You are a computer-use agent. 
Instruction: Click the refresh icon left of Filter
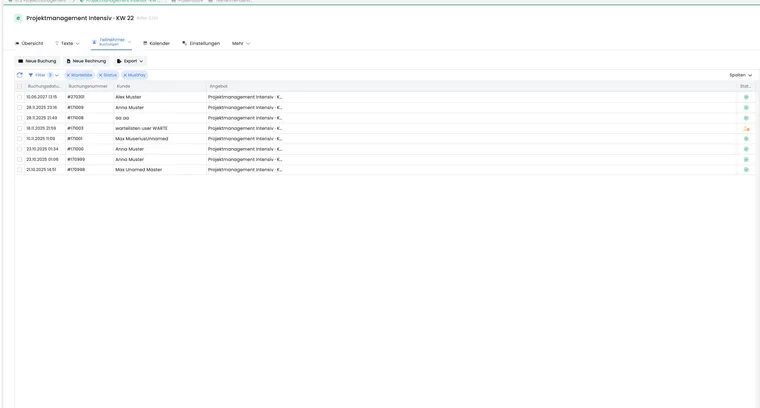19,75
